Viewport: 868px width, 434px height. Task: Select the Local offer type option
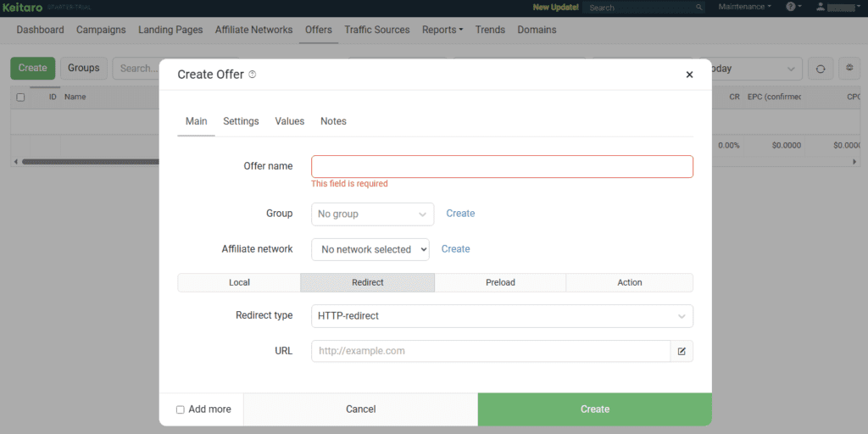click(239, 282)
